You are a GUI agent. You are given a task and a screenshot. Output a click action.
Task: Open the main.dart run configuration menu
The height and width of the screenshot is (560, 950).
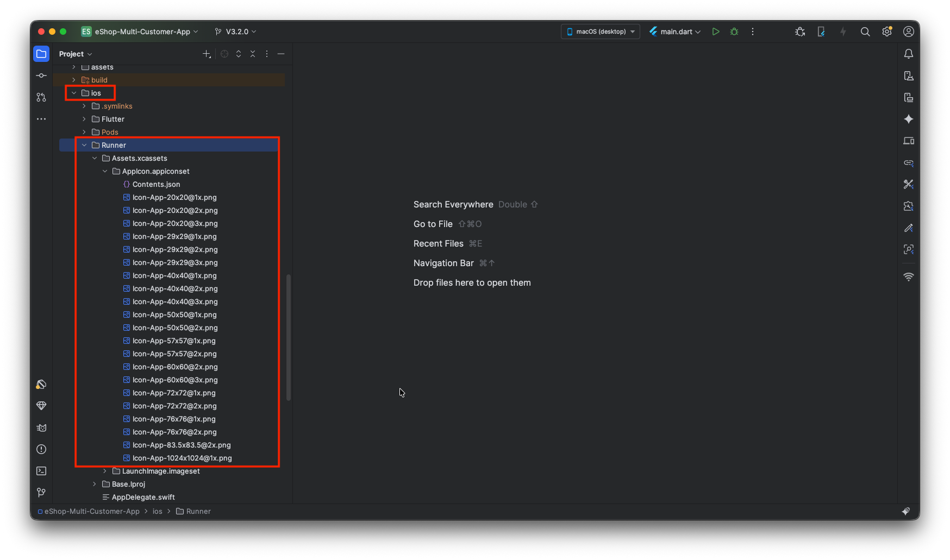[x=675, y=32]
